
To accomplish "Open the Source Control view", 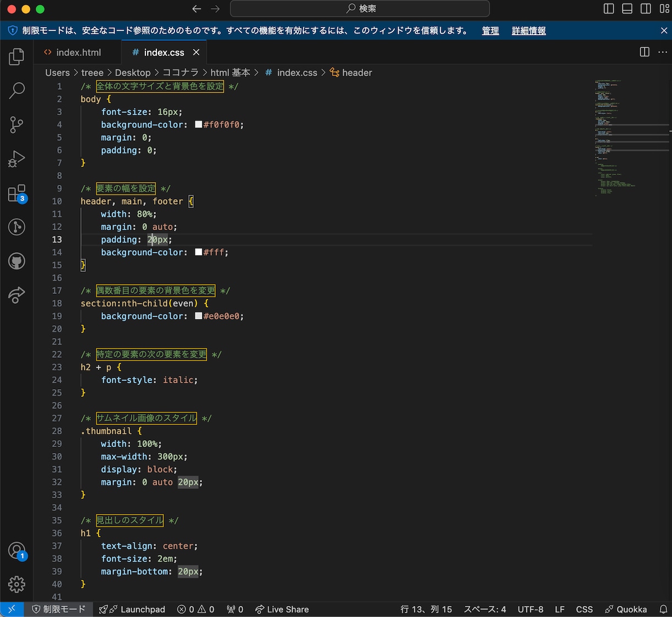I will tap(17, 125).
